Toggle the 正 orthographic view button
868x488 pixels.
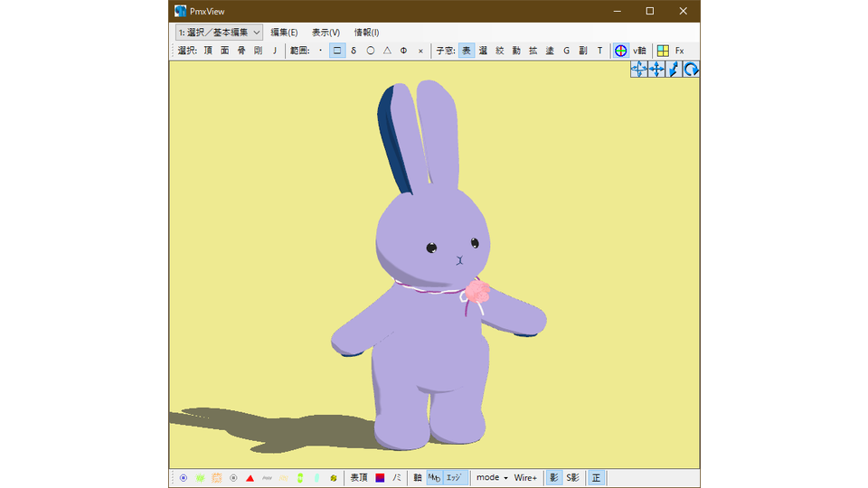596,477
